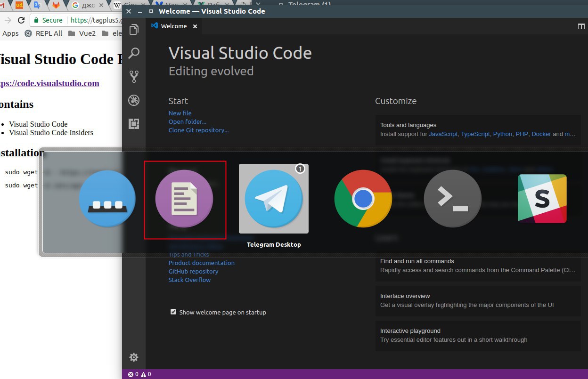Select the purple text editor app icon
The image size is (588, 379).
[x=185, y=199]
